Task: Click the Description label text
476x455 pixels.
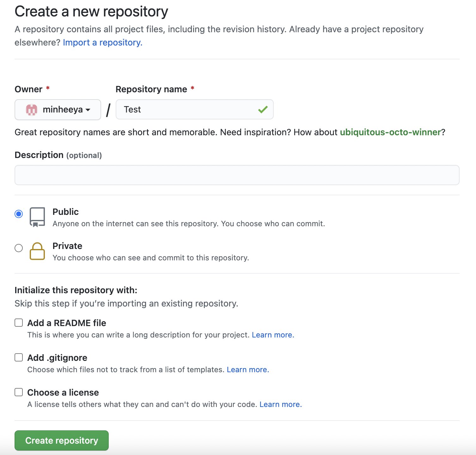Action: tap(39, 155)
